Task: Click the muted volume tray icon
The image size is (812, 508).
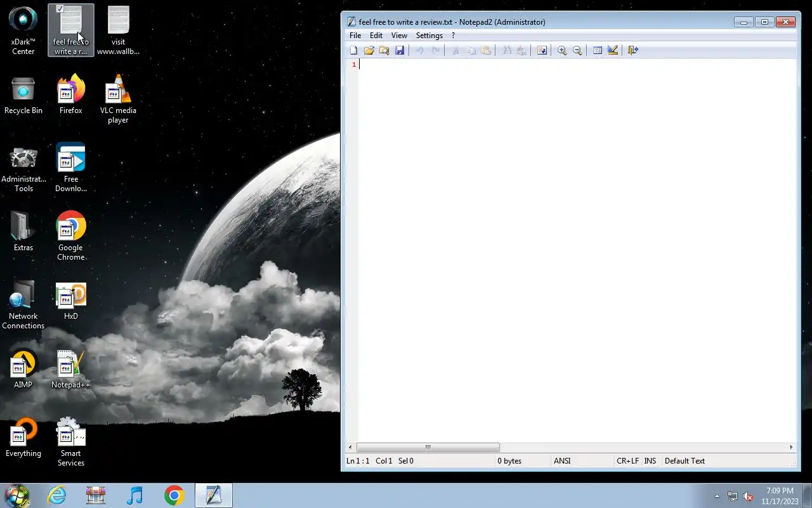Action: [x=749, y=496]
